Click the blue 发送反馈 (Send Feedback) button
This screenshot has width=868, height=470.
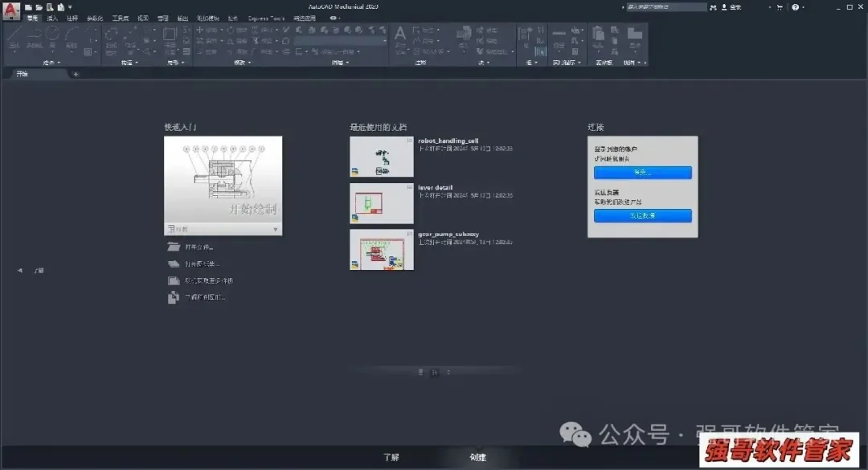643,215
